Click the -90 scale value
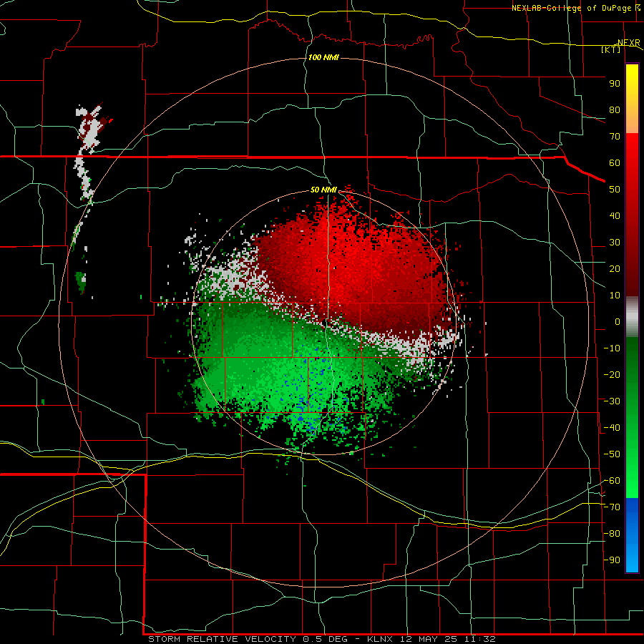This screenshot has width=644, height=644. pos(612,560)
